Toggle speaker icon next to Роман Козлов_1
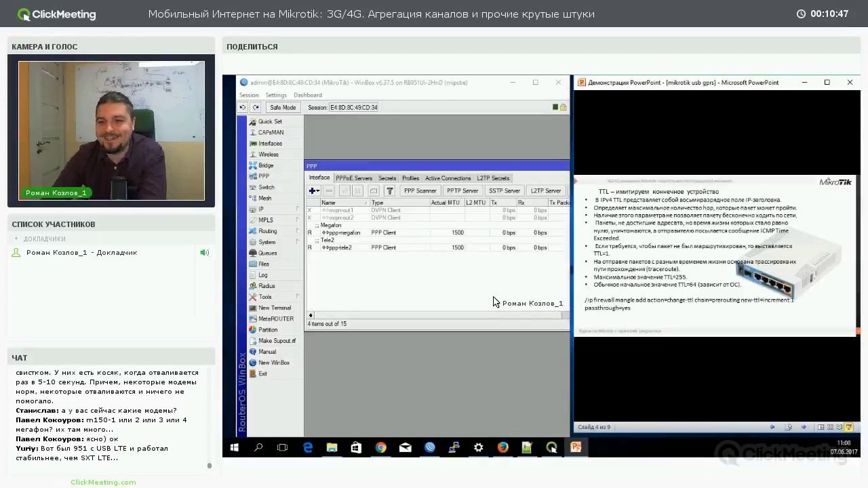The width and height of the screenshot is (868, 488). click(204, 253)
